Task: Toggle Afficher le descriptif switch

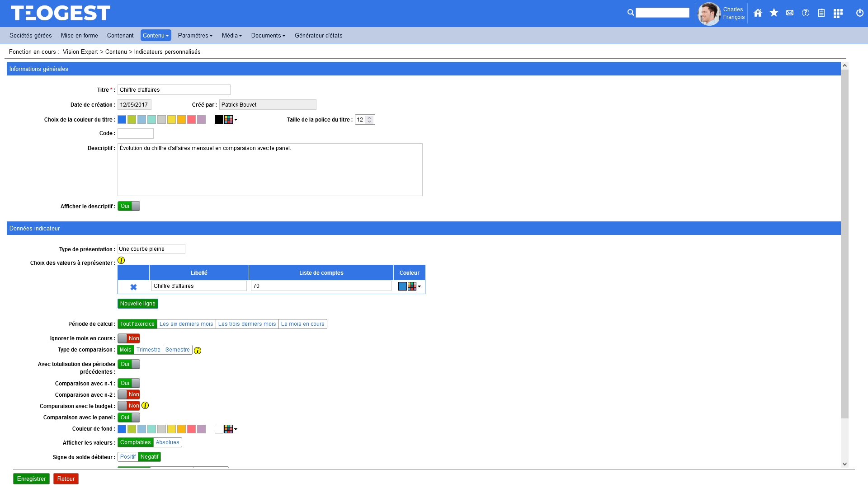Action: 129,206
